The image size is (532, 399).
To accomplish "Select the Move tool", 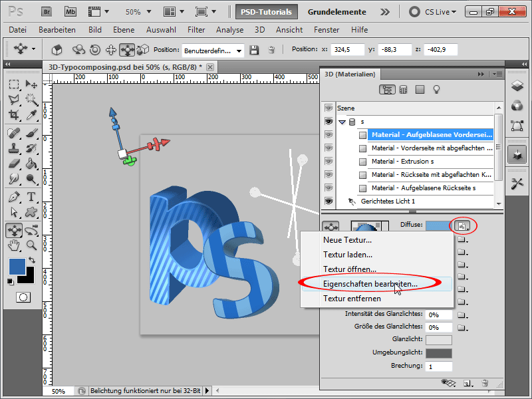I will coord(31,84).
